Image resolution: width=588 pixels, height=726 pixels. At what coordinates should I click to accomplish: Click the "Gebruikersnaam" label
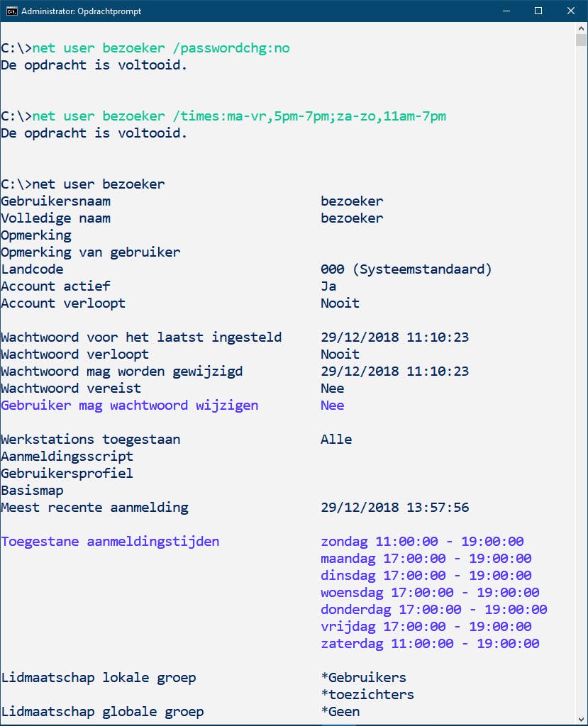pyautogui.click(x=55, y=201)
